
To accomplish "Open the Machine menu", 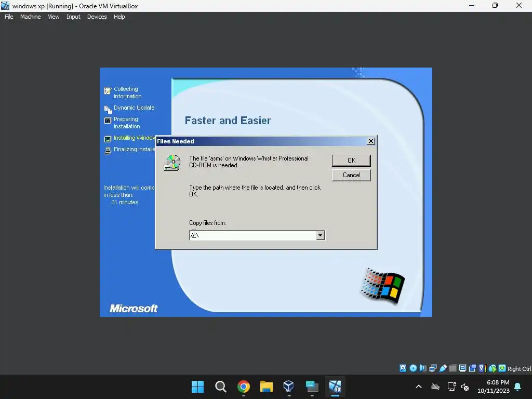I will coord(30,17).
